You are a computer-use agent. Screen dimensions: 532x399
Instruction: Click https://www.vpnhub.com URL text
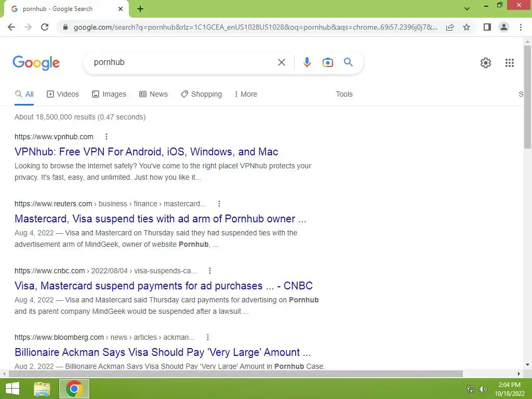(x=54, y=137)
